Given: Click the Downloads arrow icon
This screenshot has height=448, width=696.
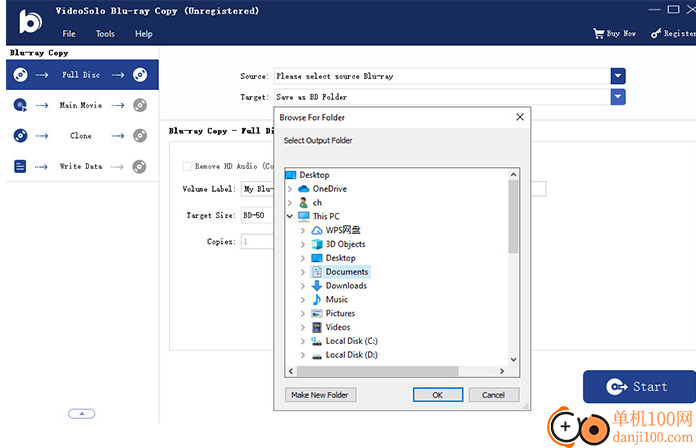Looking at the screenshot, I should [316, 285].
